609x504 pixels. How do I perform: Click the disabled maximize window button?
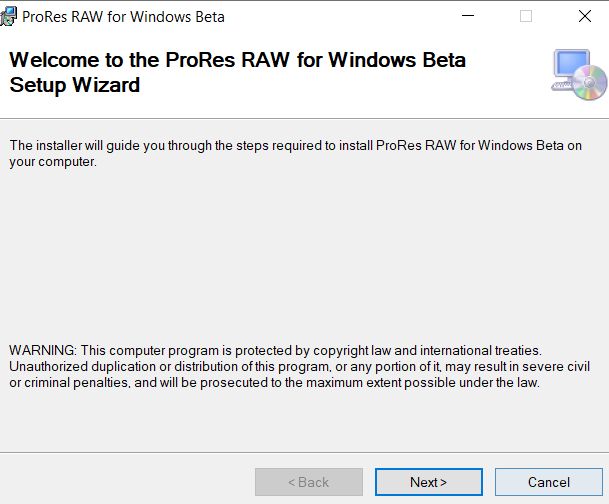[x=526, y=16]
